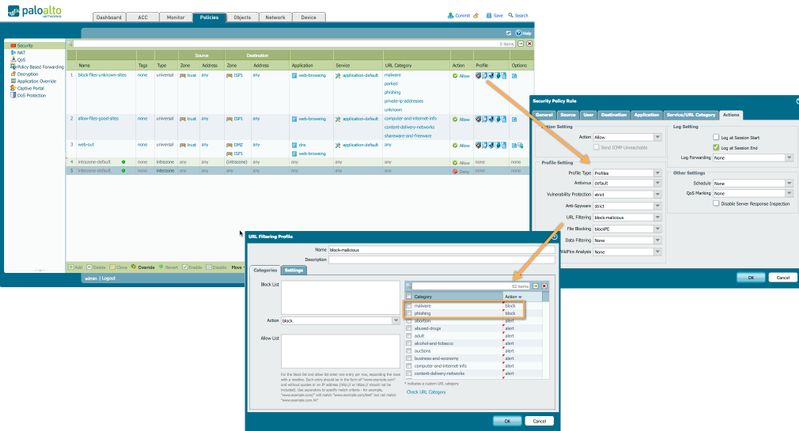Viewport: 799px width, 431px height.
Task: Click the Commit icon in header
Action: tap(450, 15)
